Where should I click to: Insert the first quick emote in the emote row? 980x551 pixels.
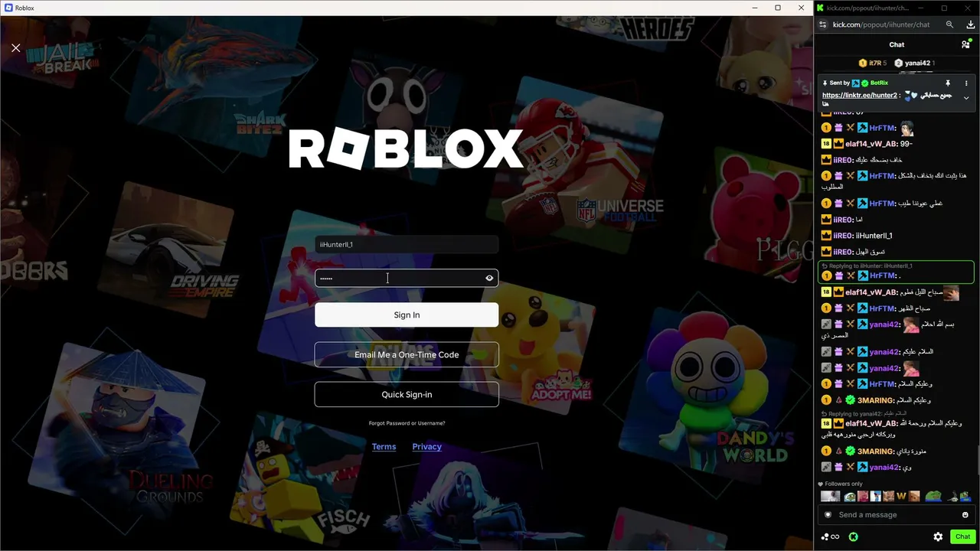pyautogui.click(x=831, y=497)
